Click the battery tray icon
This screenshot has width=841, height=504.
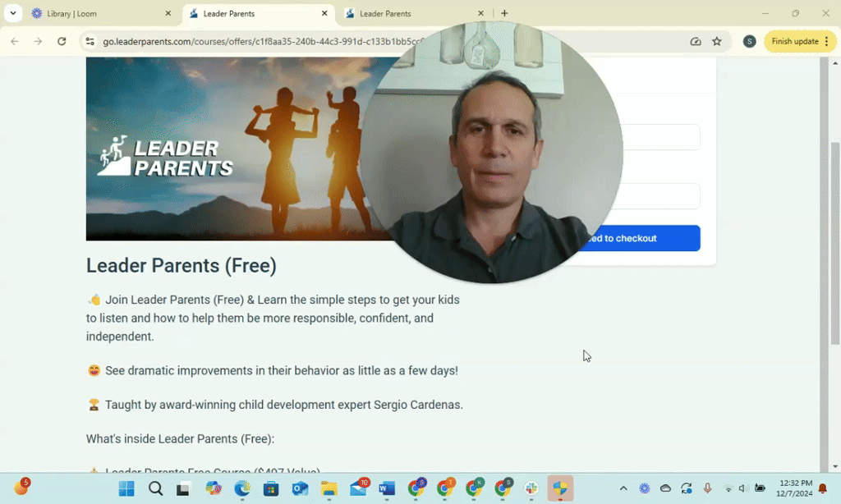(x=760, y=488)
